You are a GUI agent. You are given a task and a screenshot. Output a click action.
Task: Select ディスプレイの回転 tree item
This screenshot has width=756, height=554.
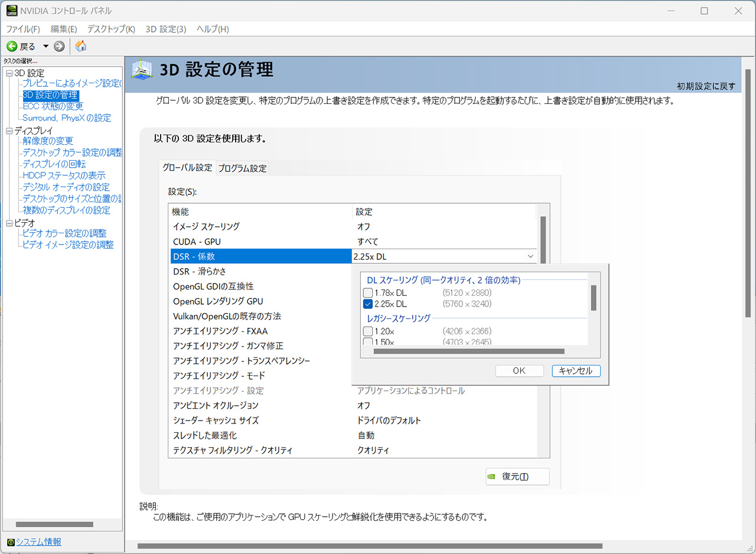54,164
